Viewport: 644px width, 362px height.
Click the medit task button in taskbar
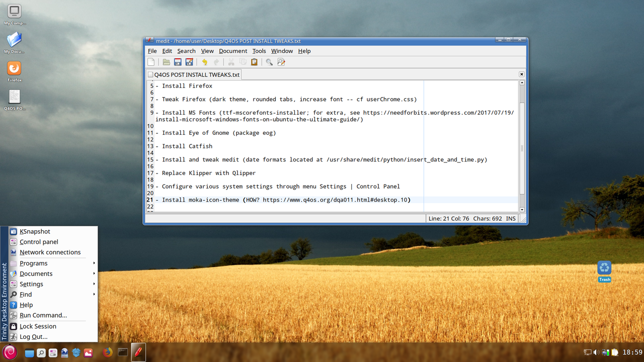point(138,352)
